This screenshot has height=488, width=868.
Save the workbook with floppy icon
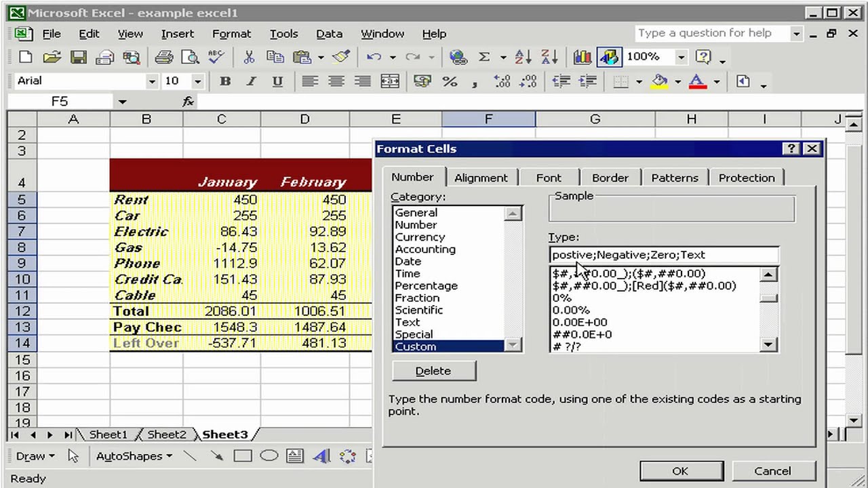[79, 58]
